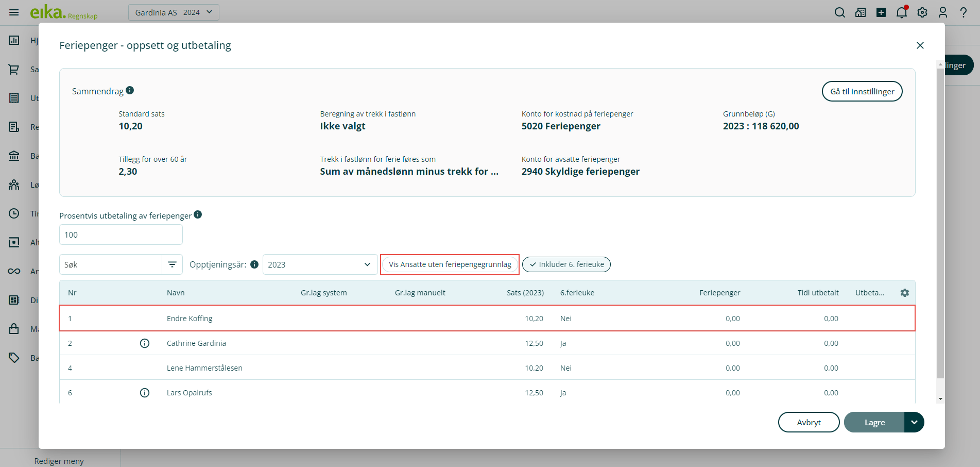Click the search magnifier icon in top bar
This screenshot has width=980, height=467.
(x=839, y=12)
